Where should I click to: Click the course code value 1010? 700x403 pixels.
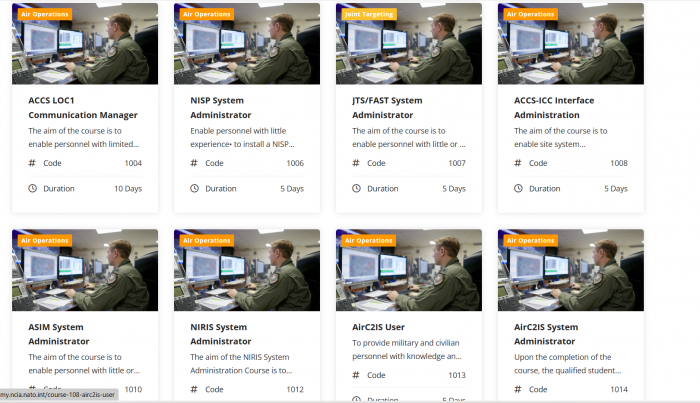pos(133,389)
